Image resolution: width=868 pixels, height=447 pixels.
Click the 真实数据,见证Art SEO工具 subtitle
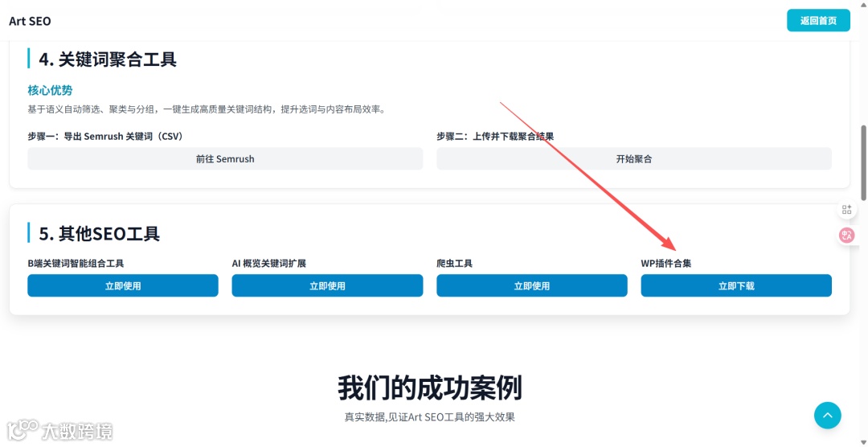(x=429, y=417)
